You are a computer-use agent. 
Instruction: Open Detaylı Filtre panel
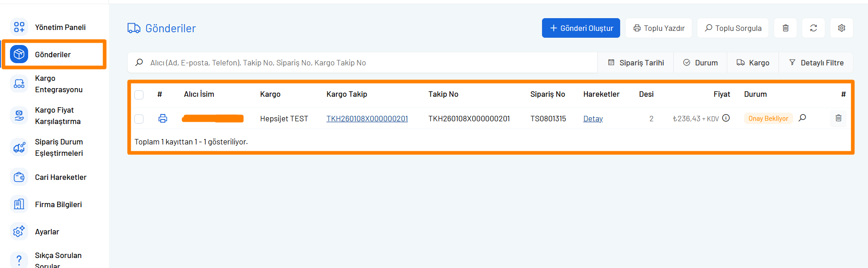[x=816, y=63]
